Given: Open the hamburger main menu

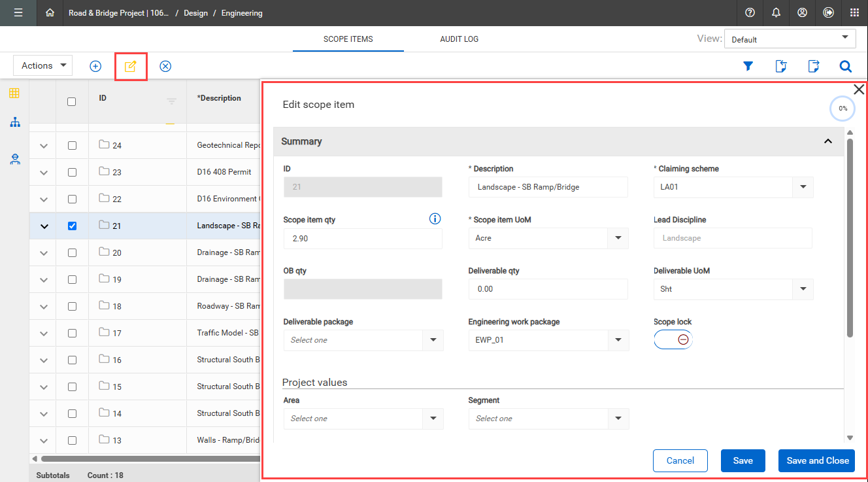Looking at the screenshot, I should [x=18, y=12].
